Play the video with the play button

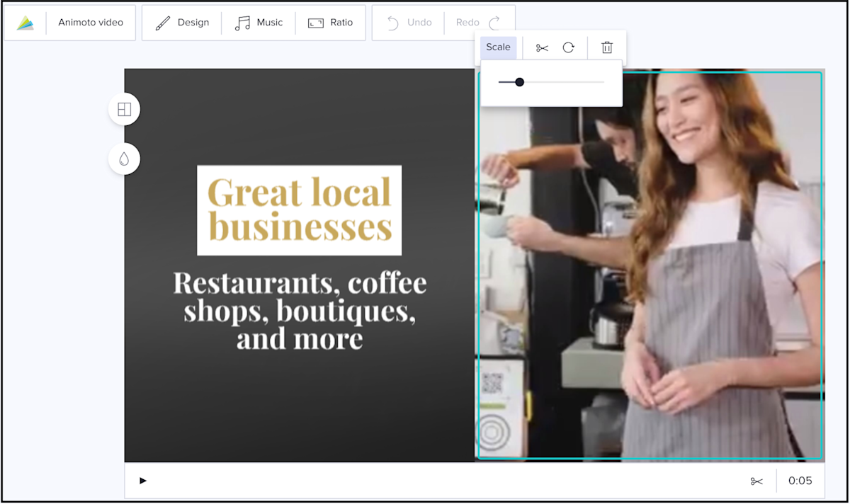(x=142, y=480)
